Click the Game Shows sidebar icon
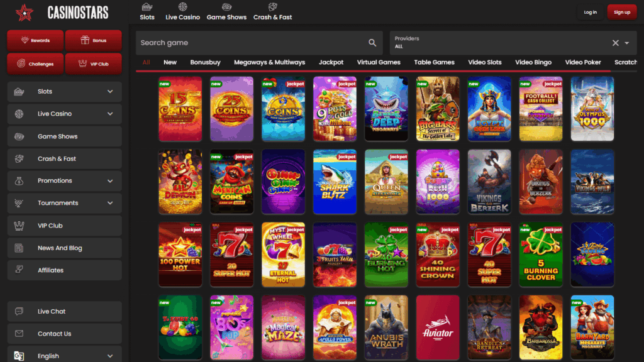The image size is (644, 362). tap(19, 136)
